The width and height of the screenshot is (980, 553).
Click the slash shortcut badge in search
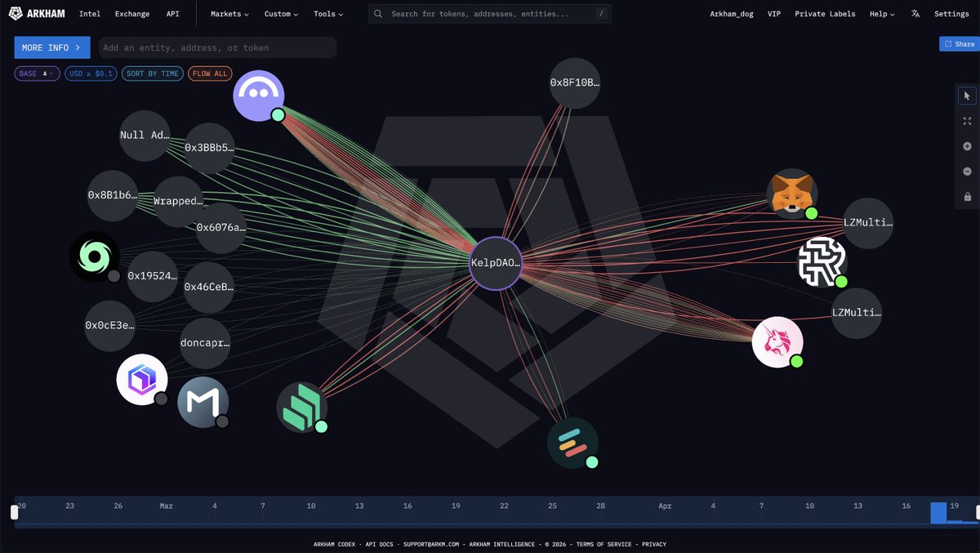point(601,14)
